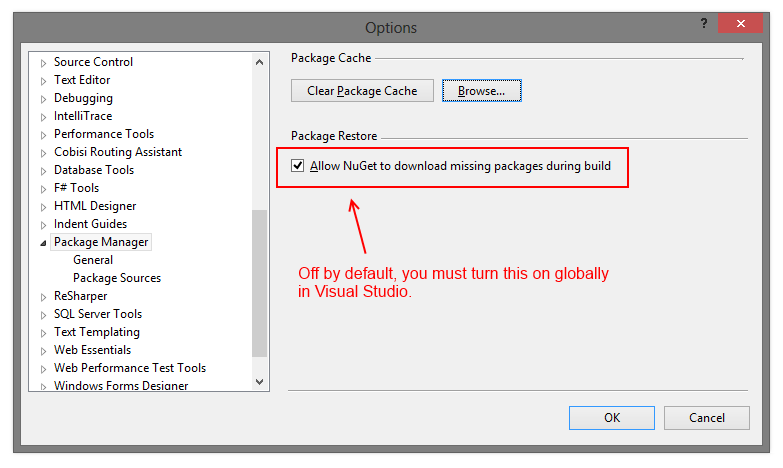Select the Web Essentials category
Image resolution: width=783 pixels, height=468 pixels.
[92, 350]
